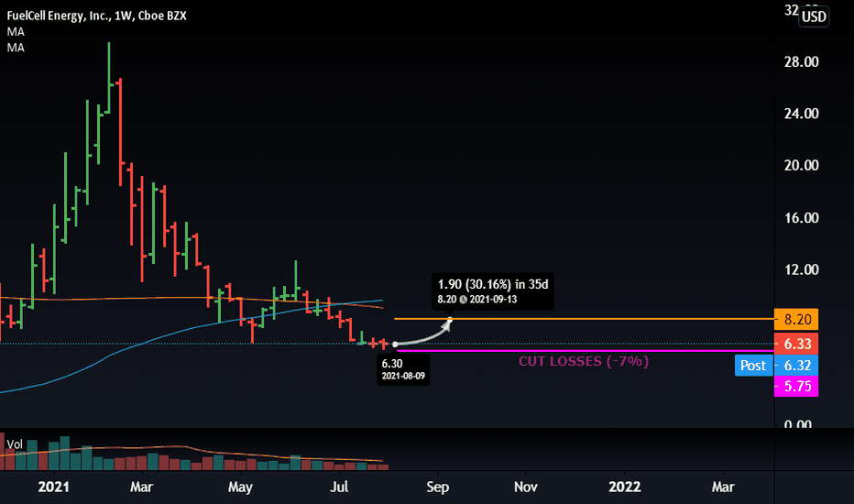Click the 6.30 2021-08-09 price tooltip
This screenshot has height=504, width=854.
pos(403,369)
